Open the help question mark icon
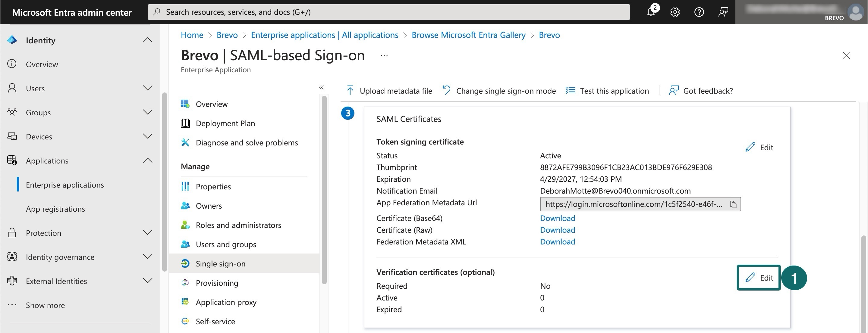868x333 pixels. pos(699,12)
